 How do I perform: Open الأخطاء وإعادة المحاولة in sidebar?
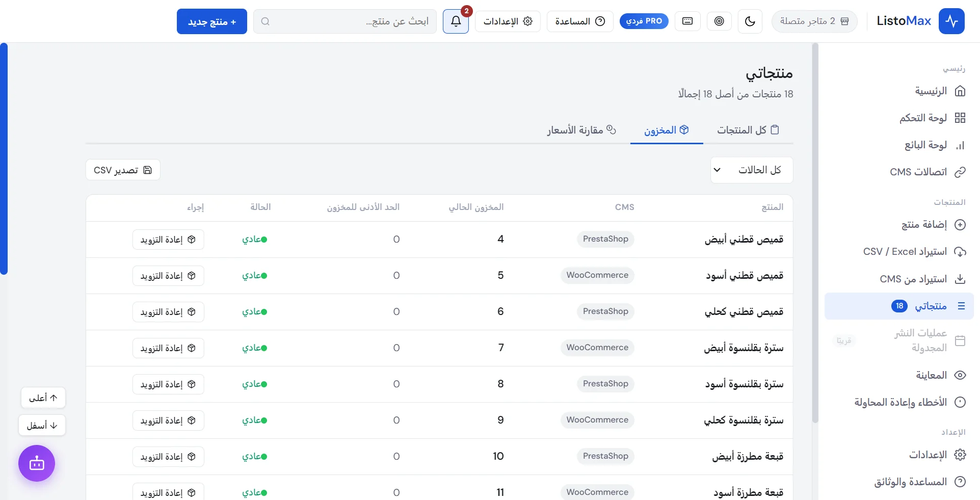899,403
